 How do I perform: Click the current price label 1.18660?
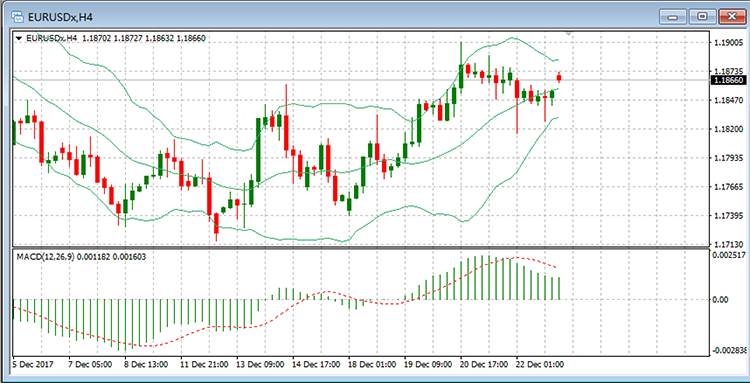[728, 80]
